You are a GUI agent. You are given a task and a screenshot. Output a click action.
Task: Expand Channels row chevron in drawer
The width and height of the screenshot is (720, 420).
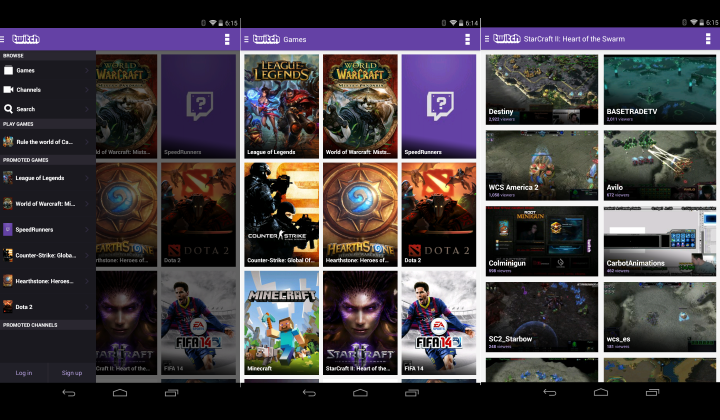[x=87, y=90]
